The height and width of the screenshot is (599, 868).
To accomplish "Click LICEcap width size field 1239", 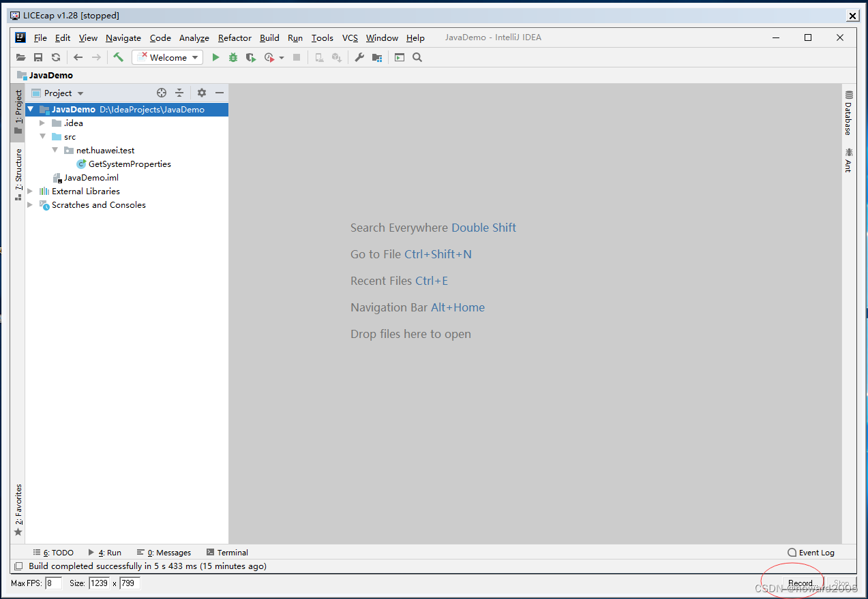I will [x=99, y=583].
